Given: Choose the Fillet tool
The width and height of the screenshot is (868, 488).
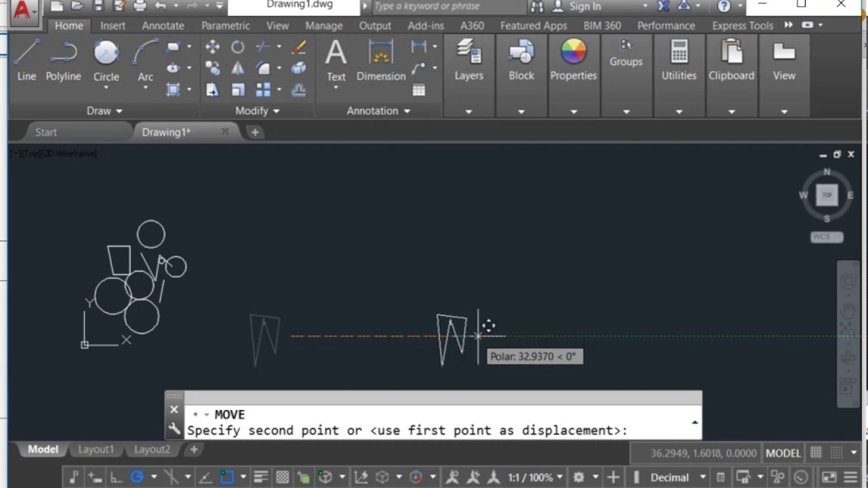Looking at the screenshot, I should coord(263,68).
